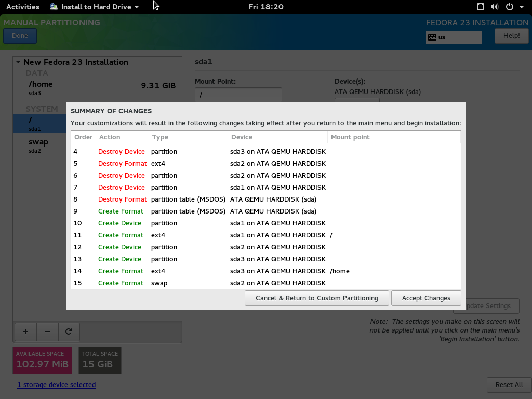This screenshot has width=532, height=399.
Task: Click the add mount point plus icon
Action: [x=25, y=331]
